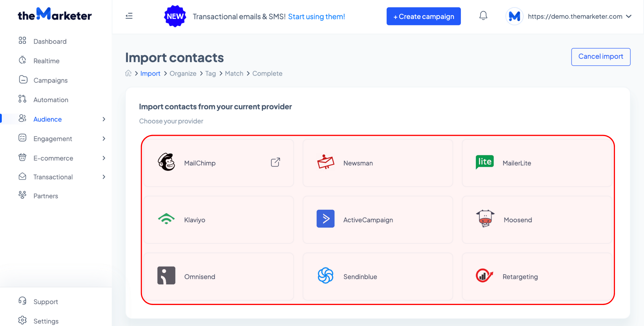644x326 pixels.
Task: Expand the Audience submenu chevron
Action: tap(104, 119)
